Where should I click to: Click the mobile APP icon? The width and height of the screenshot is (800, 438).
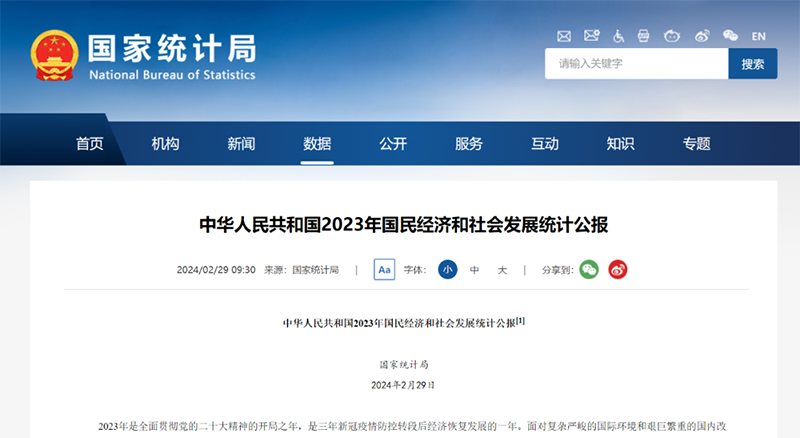643,36
